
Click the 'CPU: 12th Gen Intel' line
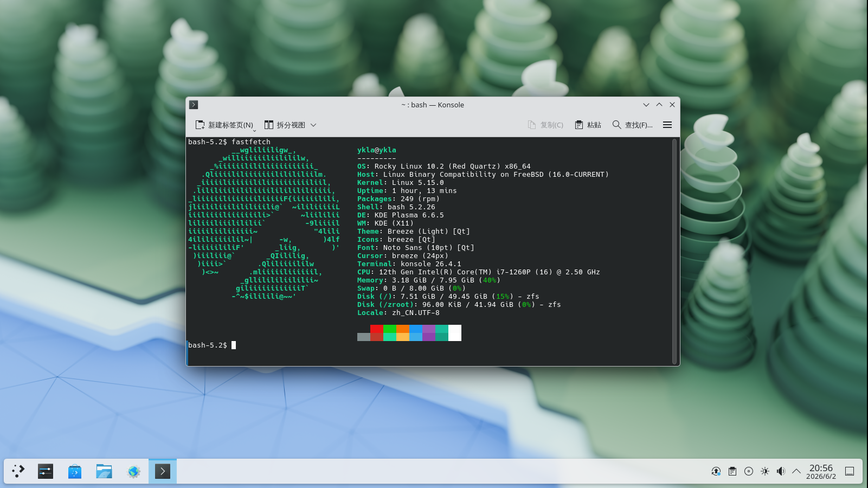pyautogui.click(x=479, y=272)
